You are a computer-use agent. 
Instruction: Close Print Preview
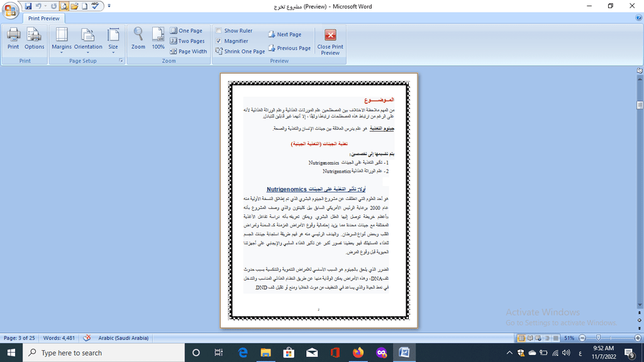(x=330, y=41)
